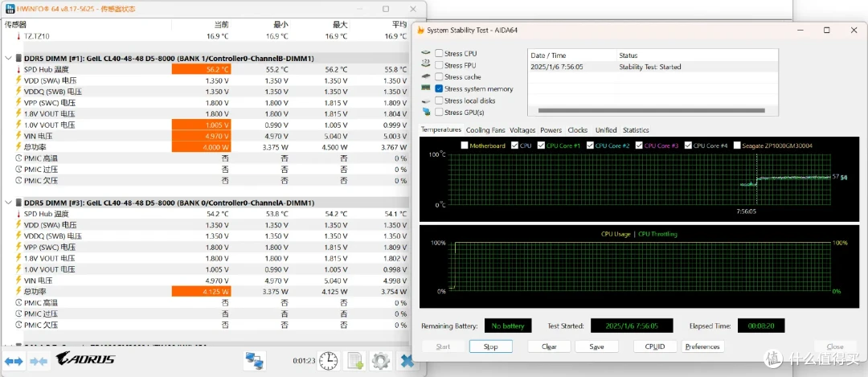868x377 pixels.
Task: Check the Seagate ZP1000GM30004 graph checkbox
Action: pyautogui.click(x=737, y=145)
